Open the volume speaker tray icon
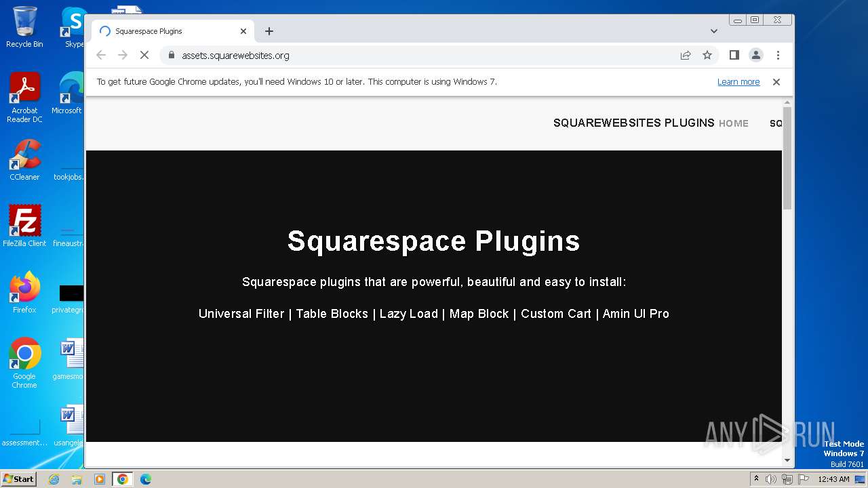This screenshot has width=868, height=488. [x=771, y=479]
